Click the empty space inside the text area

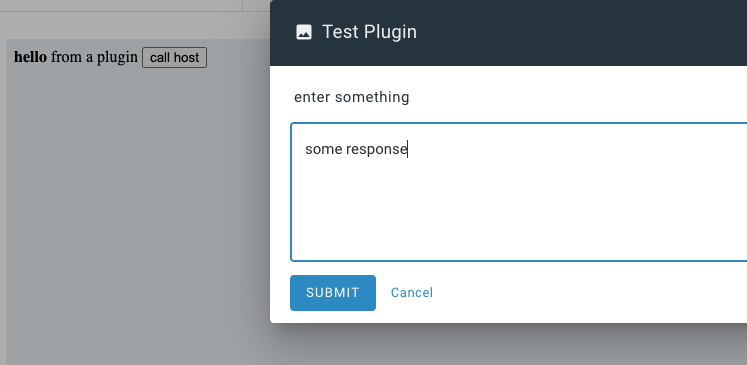point(519,210)
